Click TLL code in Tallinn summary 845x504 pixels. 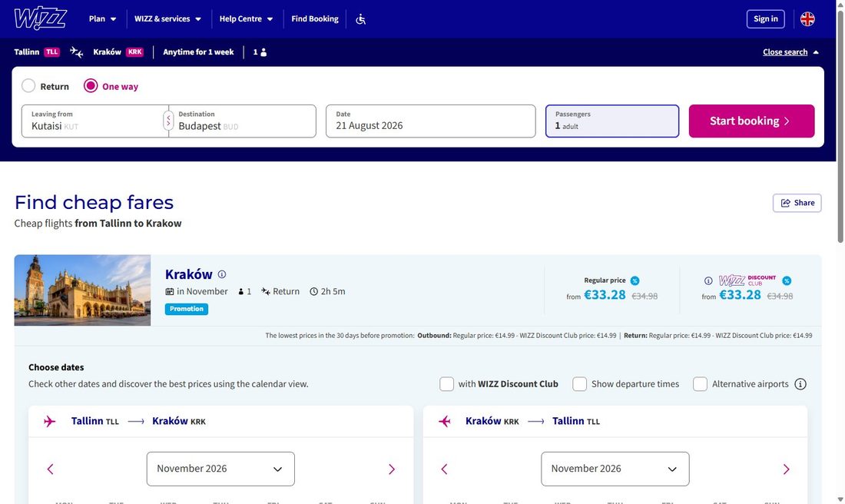(x=51, y=52)
